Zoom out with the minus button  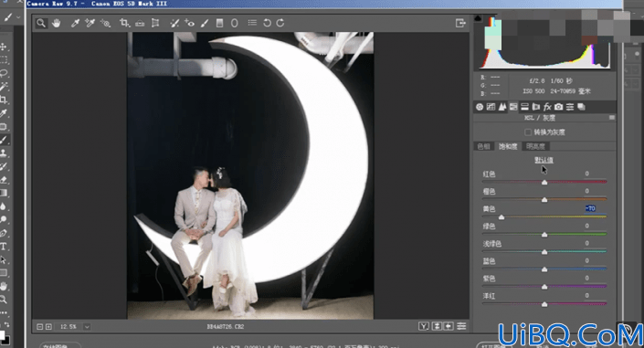[x=40, y=327]
